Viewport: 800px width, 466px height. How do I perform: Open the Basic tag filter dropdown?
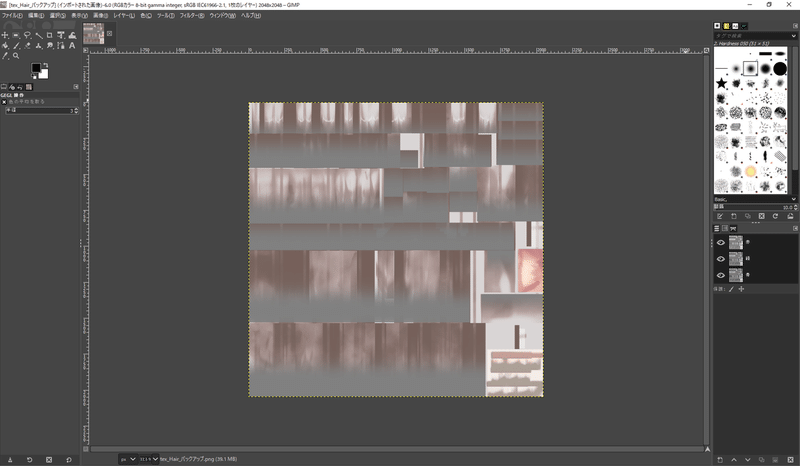coord(793,199)
